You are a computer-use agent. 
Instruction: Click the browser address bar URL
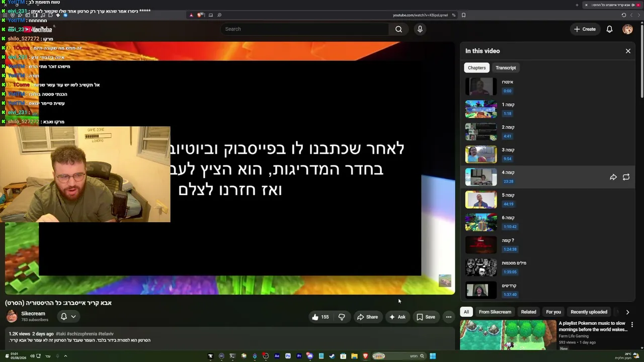click(420, 15)
